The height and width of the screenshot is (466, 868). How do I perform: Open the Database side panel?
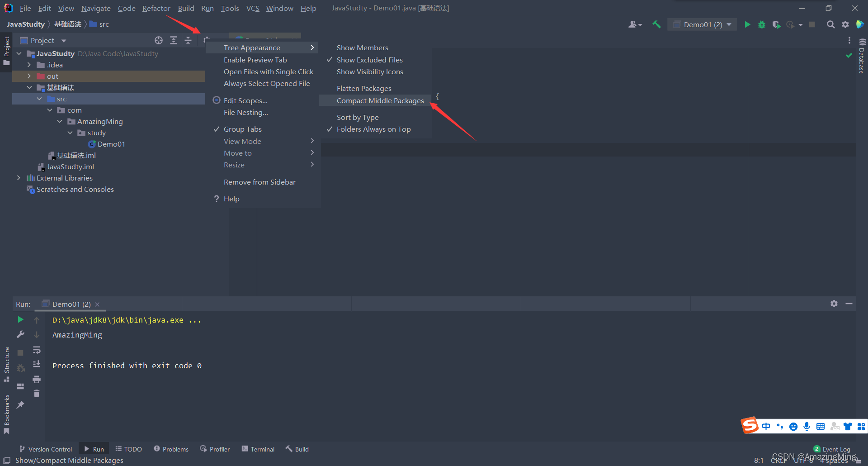[862, 56]
